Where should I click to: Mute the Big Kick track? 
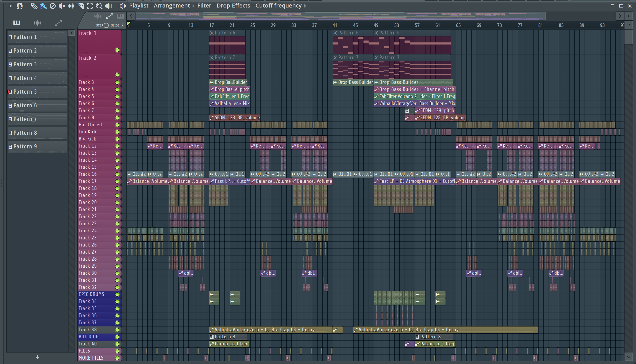tap(117, 139)
